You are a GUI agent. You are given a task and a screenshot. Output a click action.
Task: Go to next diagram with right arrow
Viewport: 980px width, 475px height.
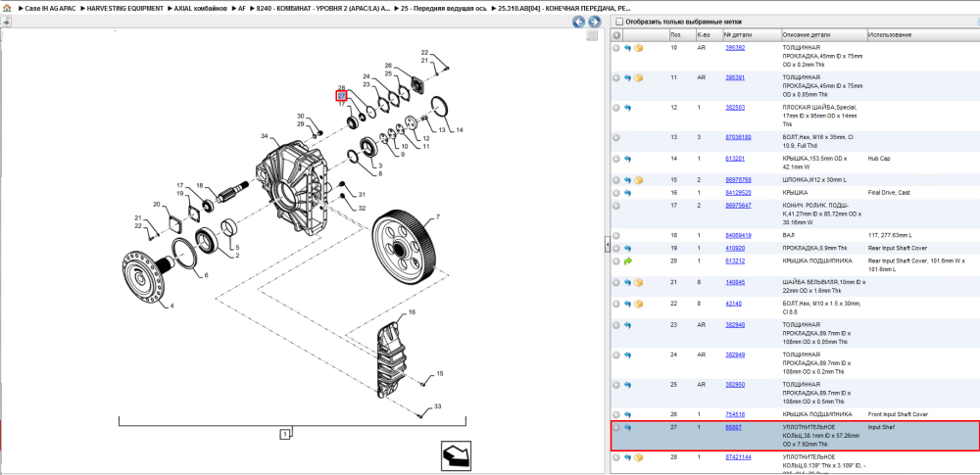click(x=595, y=22)
